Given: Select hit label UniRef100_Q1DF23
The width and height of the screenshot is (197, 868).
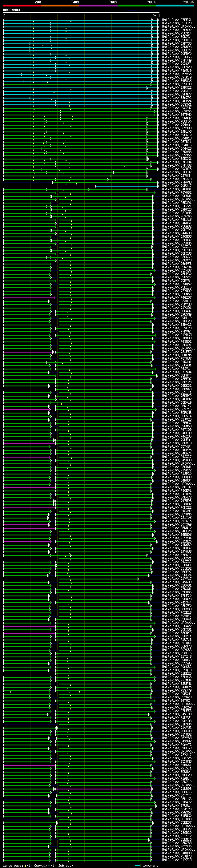Looking at the screenshot, I should (x=176, y=321).
